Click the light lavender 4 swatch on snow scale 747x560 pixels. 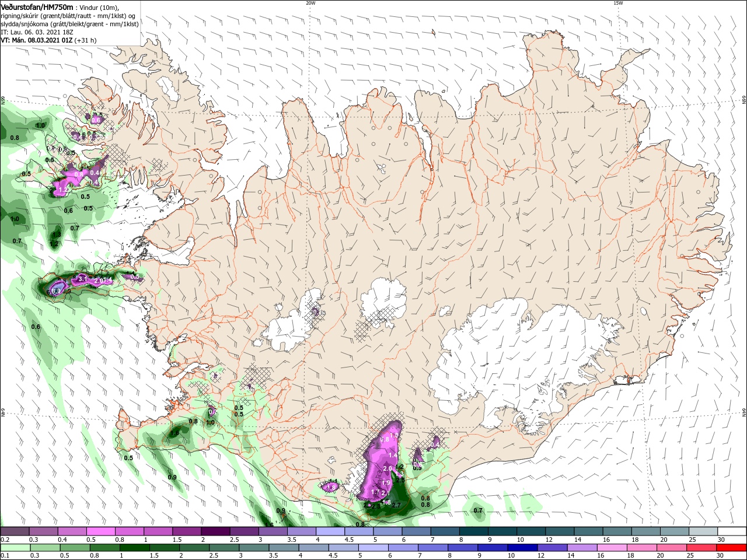tap(330, 531)
